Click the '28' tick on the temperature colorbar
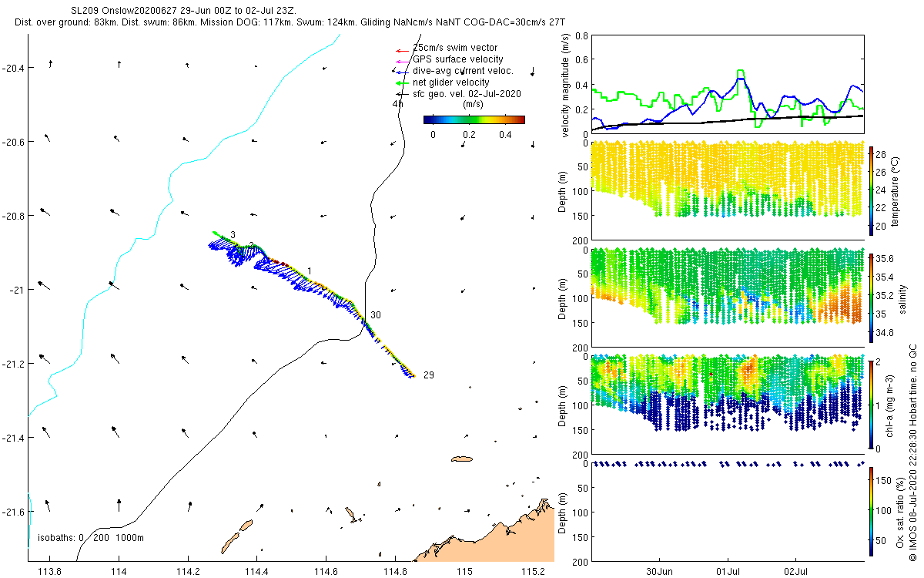924x578 pixels. click(882, 154)
